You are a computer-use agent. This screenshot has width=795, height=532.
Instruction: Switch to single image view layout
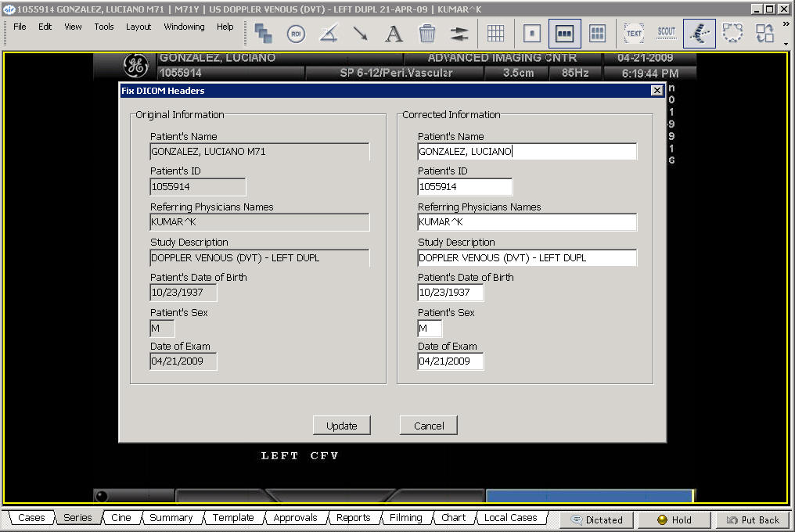(532, 34)
